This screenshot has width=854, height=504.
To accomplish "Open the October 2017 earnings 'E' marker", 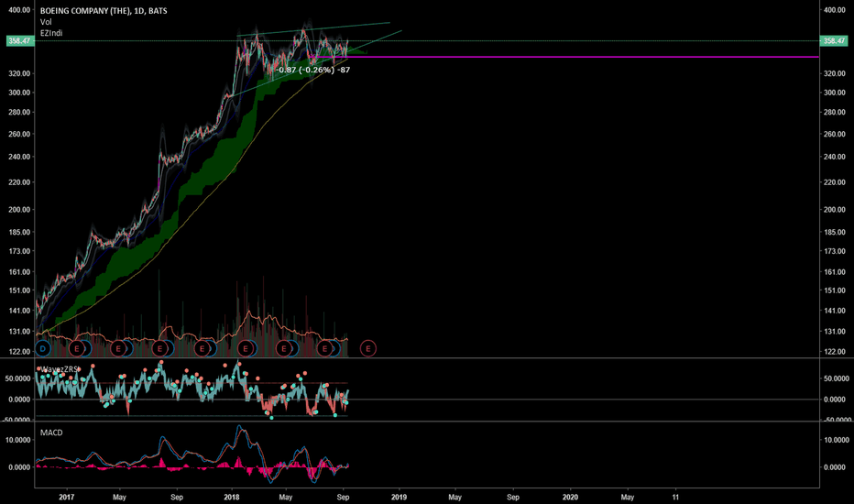I will [203, 348].
